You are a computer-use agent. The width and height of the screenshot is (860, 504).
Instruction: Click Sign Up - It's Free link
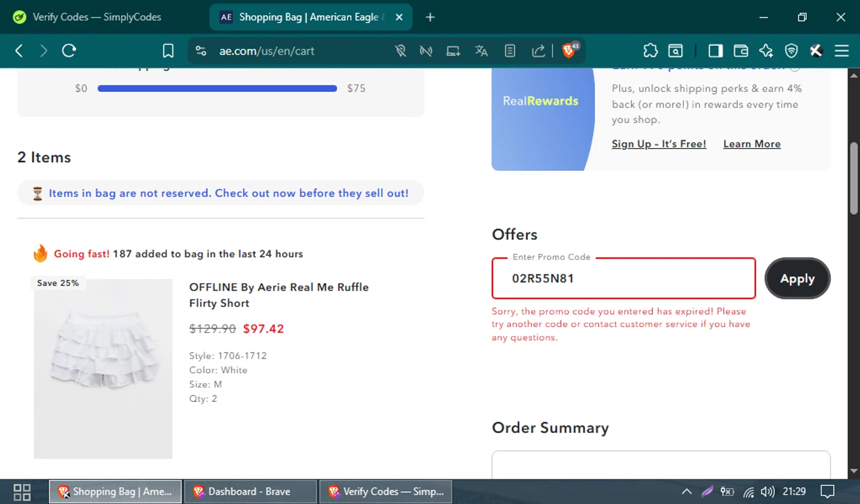[x=659, y=144]
